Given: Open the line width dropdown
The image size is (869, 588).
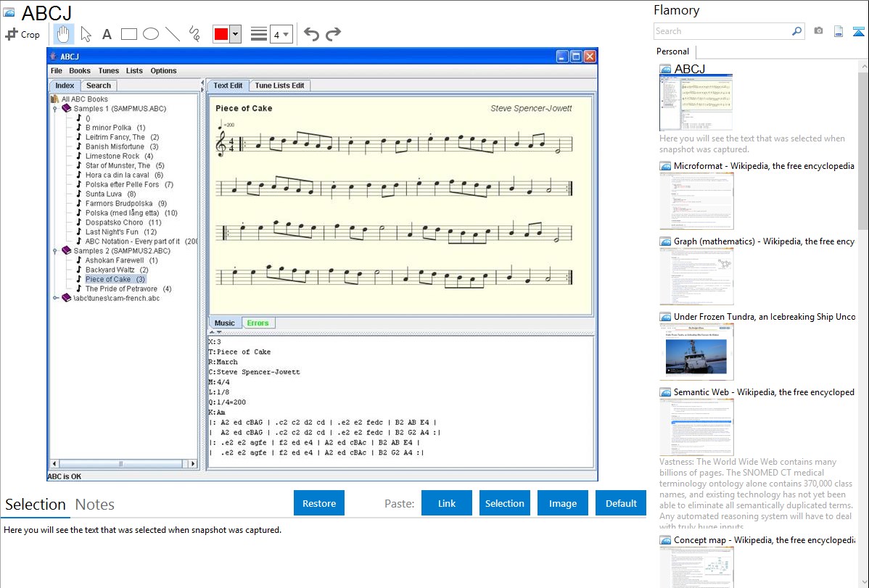Looking at the screenshot, I should click(281, 34).
